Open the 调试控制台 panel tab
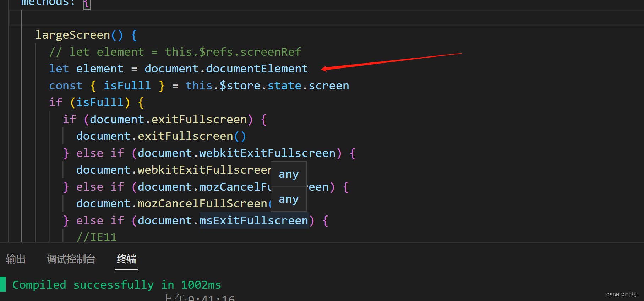This screenshot has width=644, height=301. click(71, 259)
